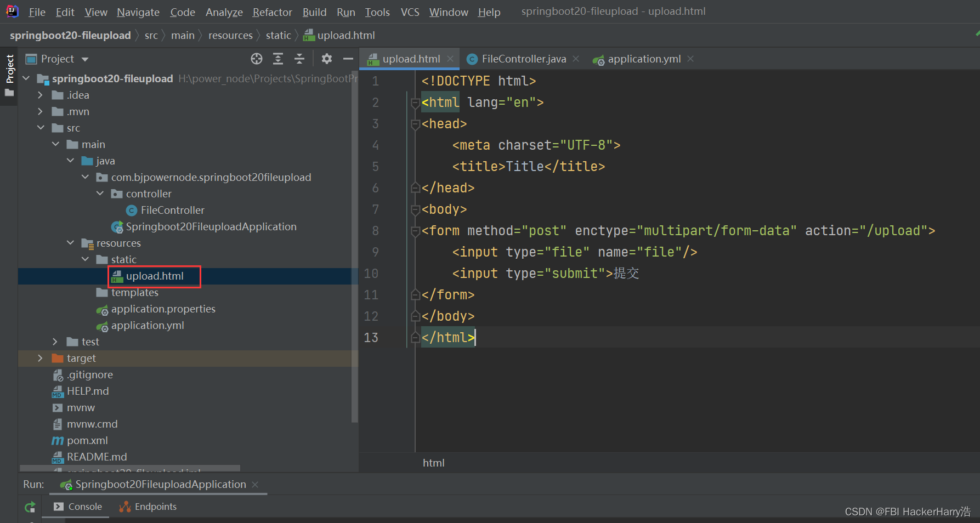980x523 pixels.
Task: Click the HELP.md markdown file icon
Action: [58, 391]
